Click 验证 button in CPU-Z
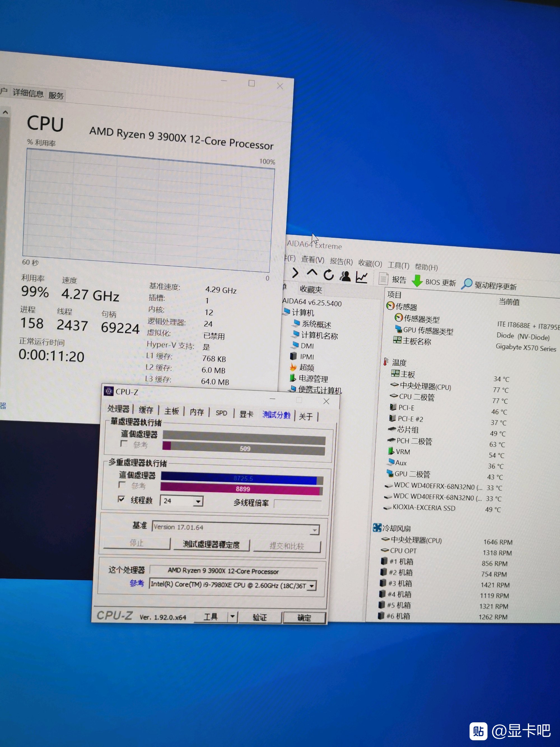The image size is (560, 747). tap(260, 617)
